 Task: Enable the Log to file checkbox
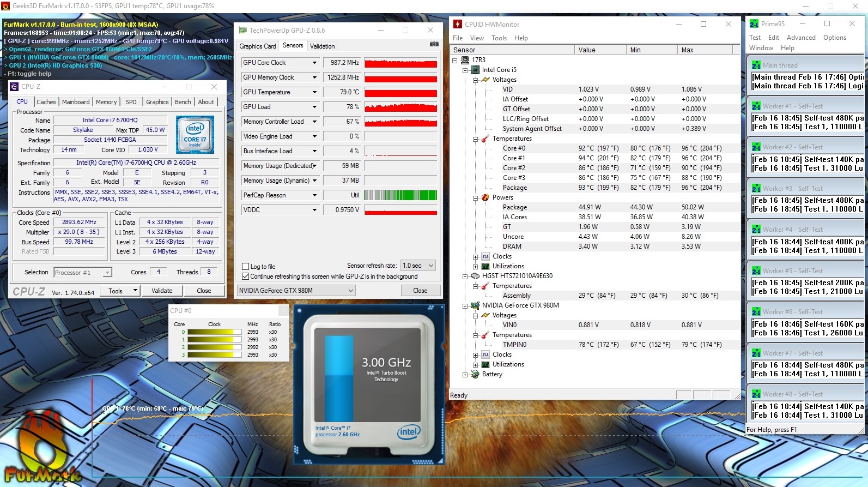(245, 267)
